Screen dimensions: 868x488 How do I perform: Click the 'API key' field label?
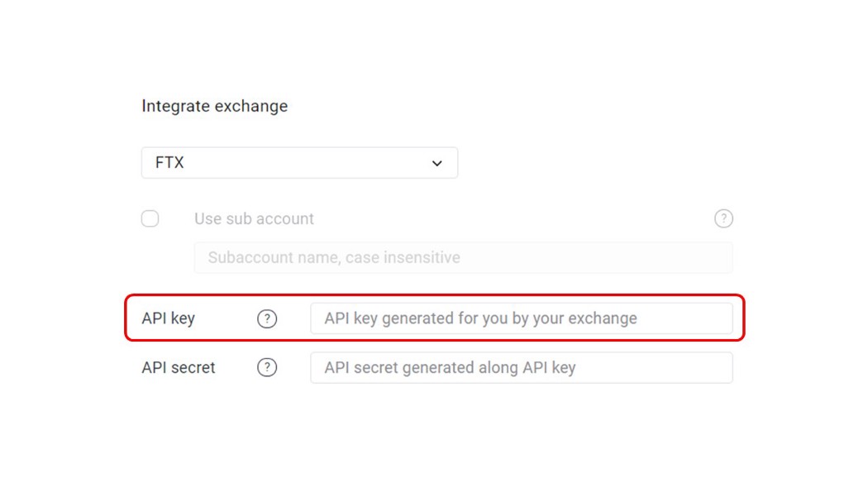[x=169, y=318]
